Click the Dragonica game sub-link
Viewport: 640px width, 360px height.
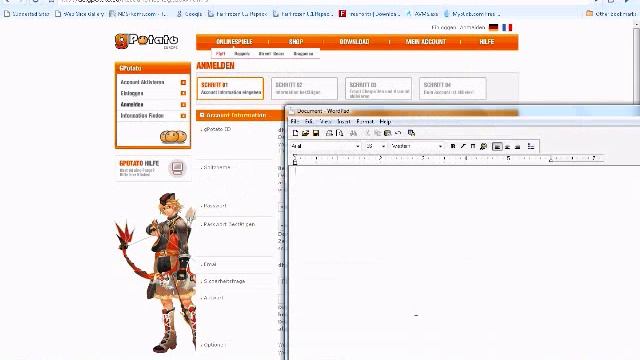pyautogui.click(x=303, y=53)
